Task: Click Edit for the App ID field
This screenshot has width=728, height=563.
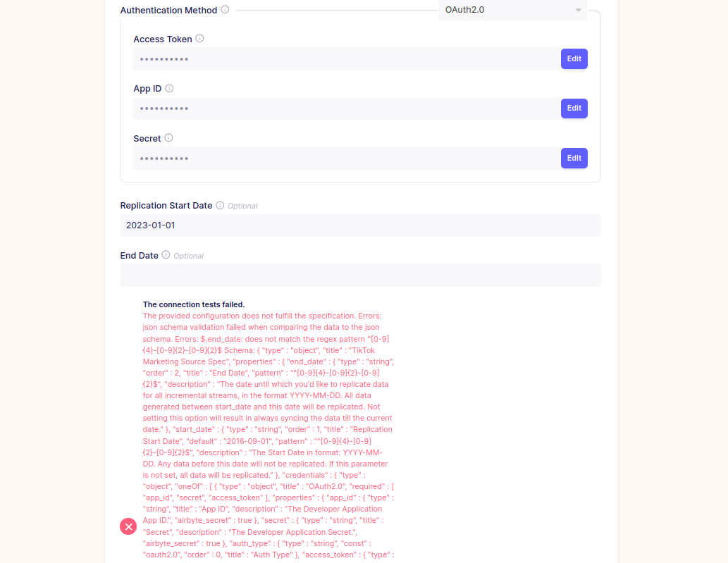Action: 574,108
